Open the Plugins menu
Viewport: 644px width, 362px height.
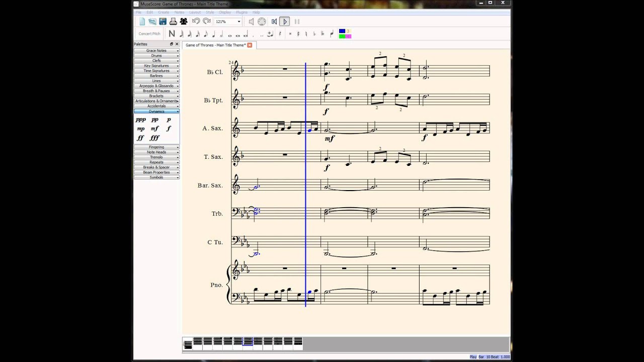pyautogui.click(x=242, y=12)
